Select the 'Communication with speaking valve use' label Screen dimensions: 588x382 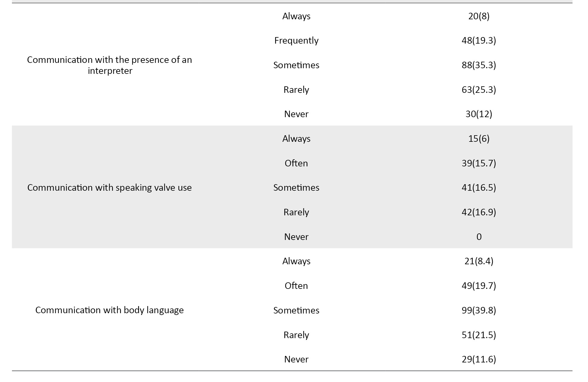click(x=109, y=188)
